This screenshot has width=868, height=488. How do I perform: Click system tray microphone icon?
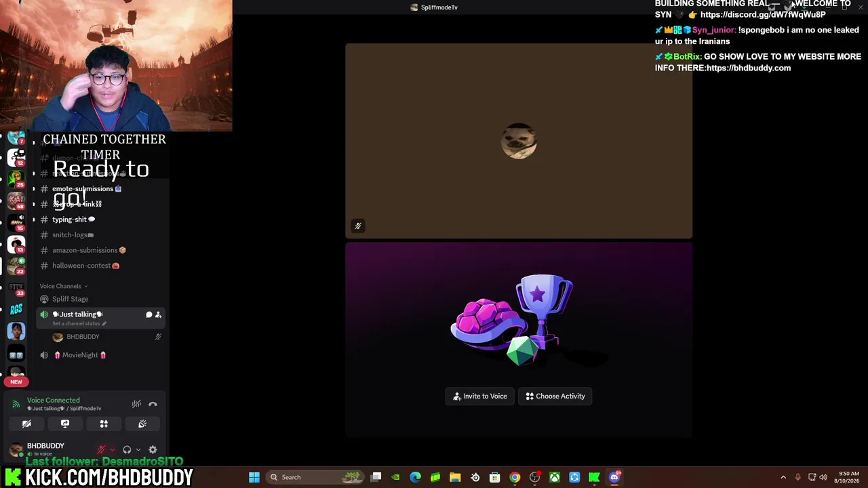tap(797, 477)
